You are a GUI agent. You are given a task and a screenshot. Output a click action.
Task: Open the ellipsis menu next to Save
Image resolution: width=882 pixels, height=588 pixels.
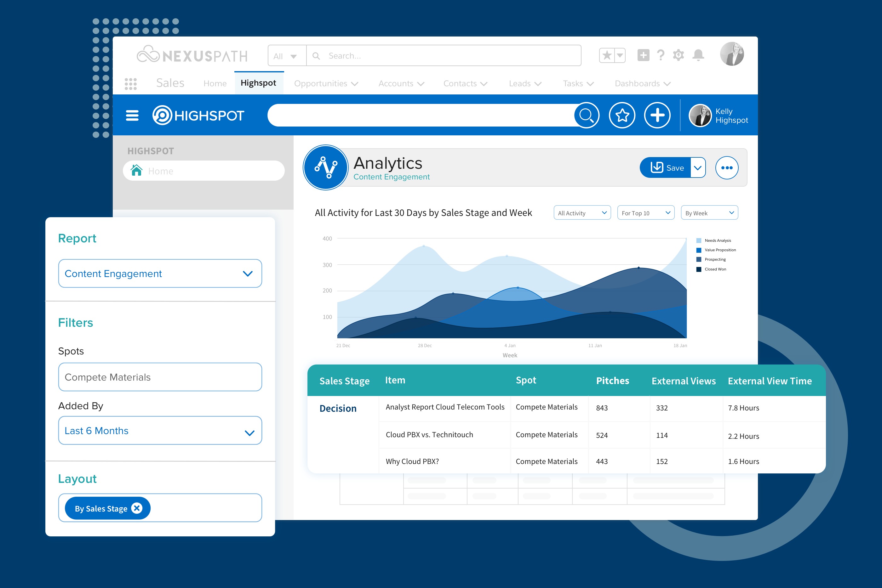click(727, 168)
